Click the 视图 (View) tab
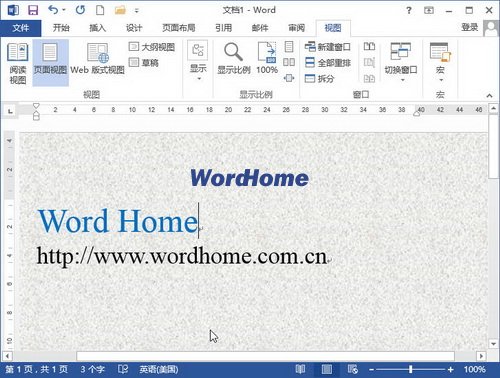 [333, 28]
